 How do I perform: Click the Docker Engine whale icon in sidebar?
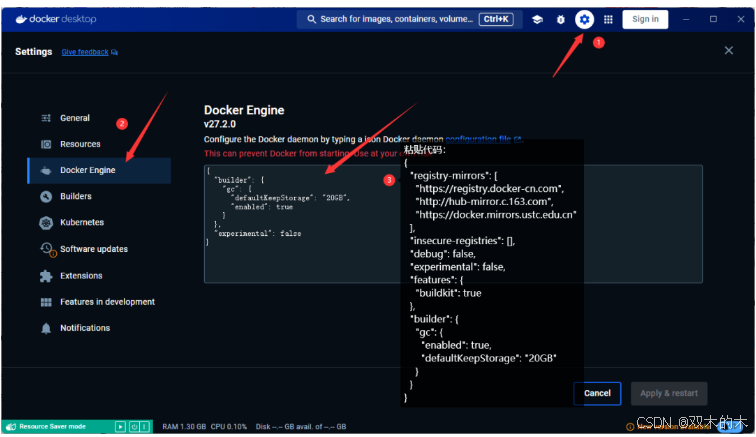(x=46, y=170)
